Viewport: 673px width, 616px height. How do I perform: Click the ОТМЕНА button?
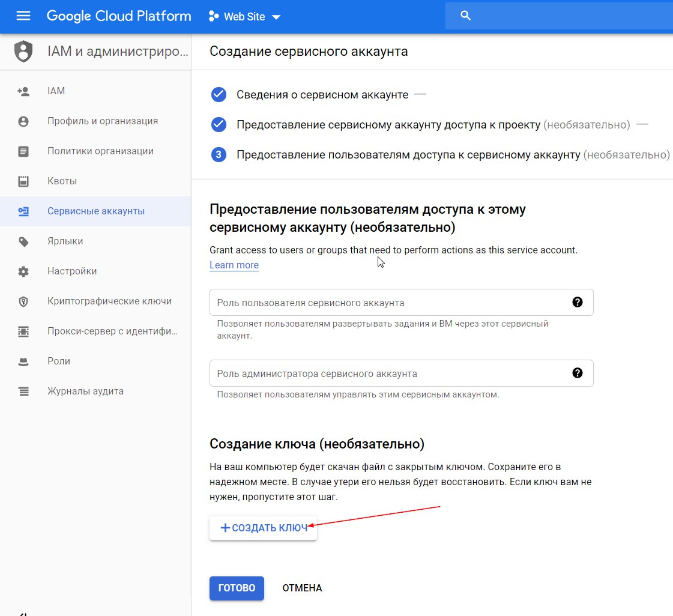(x=302, y=588)
